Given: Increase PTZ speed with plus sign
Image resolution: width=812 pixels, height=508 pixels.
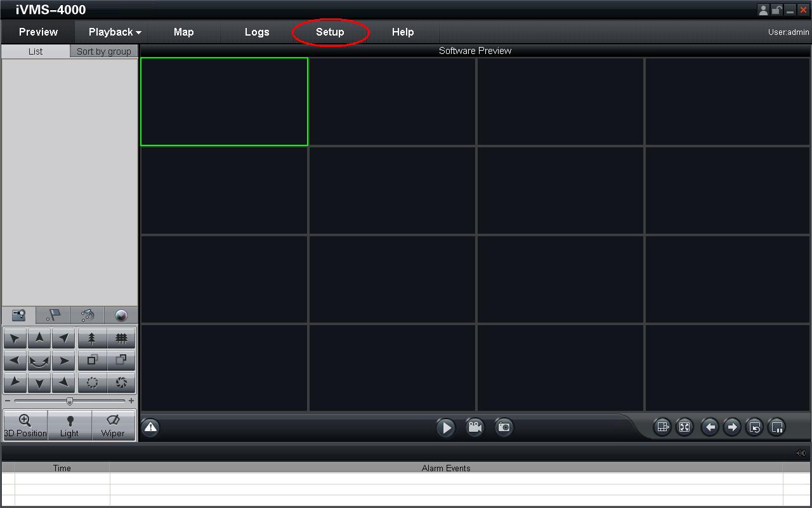Looking at the screenshot, I should [x=131, y=401].
